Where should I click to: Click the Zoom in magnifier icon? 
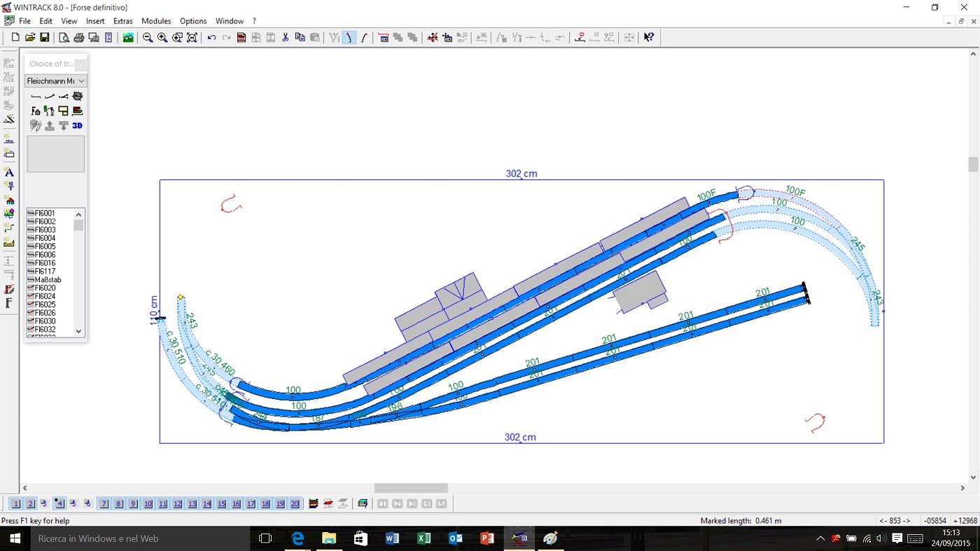tap(162, 38)
